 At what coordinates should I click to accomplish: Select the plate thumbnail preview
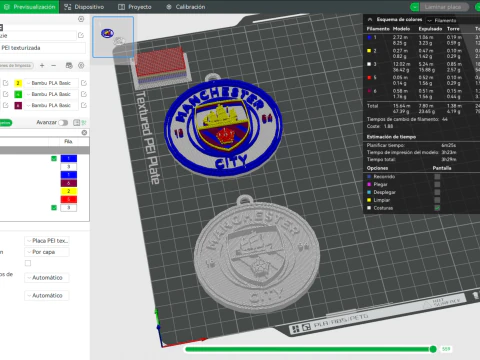click(113, 37)
